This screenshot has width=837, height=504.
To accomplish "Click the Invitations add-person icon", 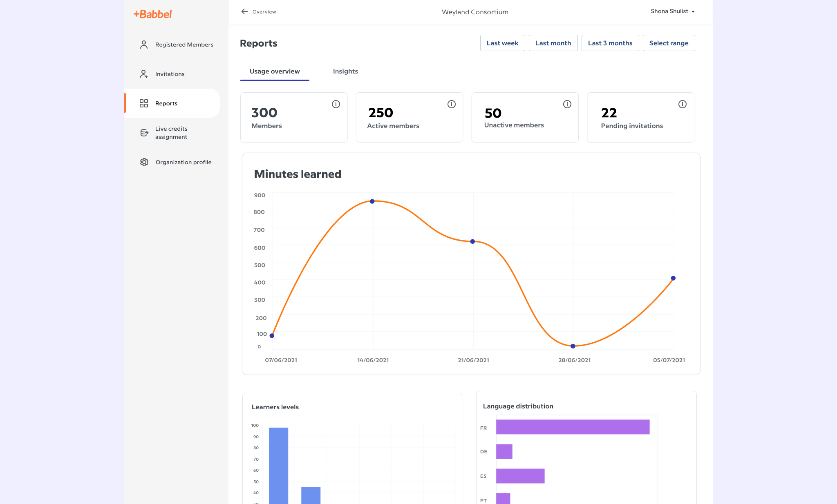I will [144, 74].
